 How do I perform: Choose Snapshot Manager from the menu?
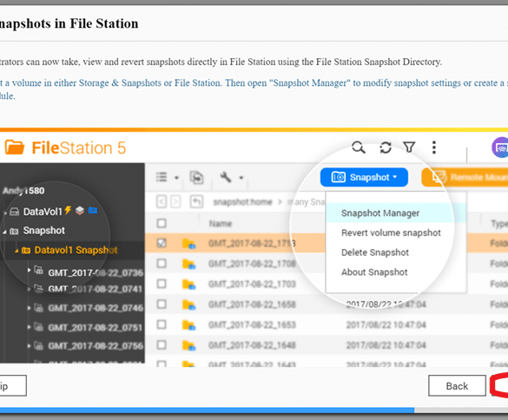396,213
